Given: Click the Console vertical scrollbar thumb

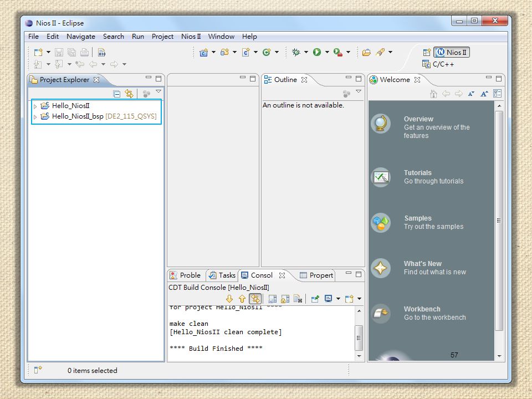Looking at the screenshot, I should 359,337.
